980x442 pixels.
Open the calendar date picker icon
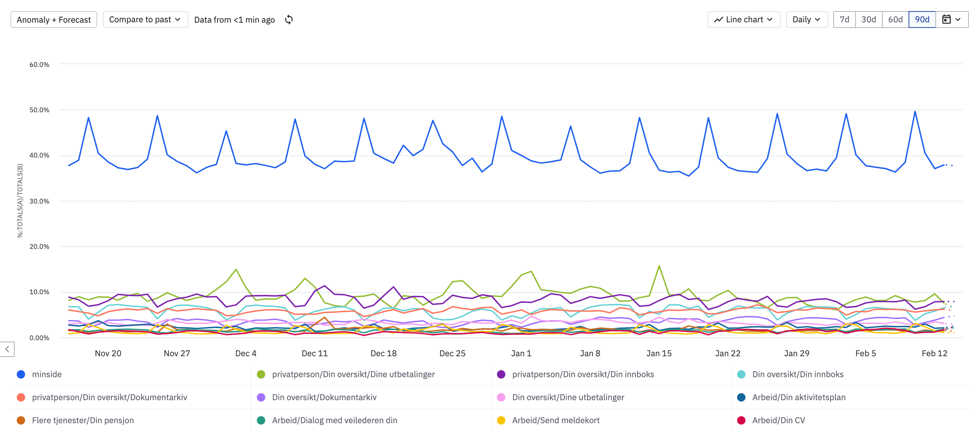(x=946, y=20)
